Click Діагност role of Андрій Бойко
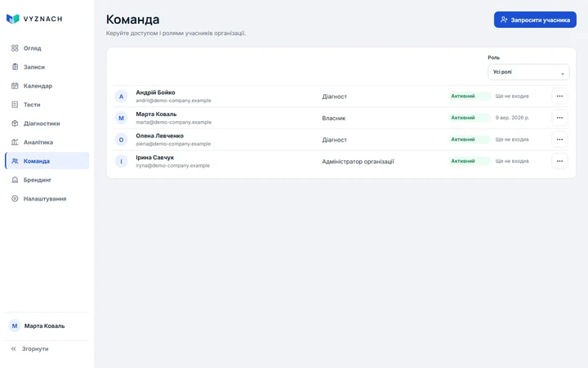 (x=335, y=96)
